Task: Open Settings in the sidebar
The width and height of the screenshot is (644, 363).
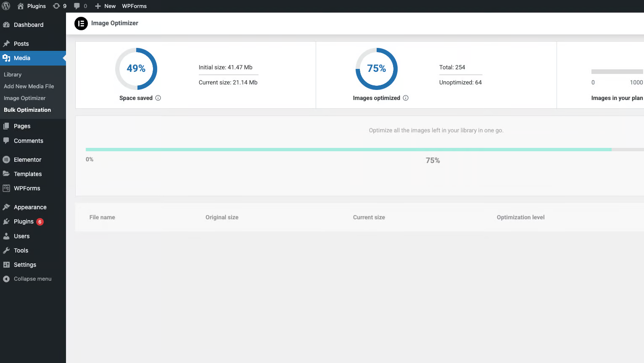Action: pyautogui.click(x=25, y=265)
